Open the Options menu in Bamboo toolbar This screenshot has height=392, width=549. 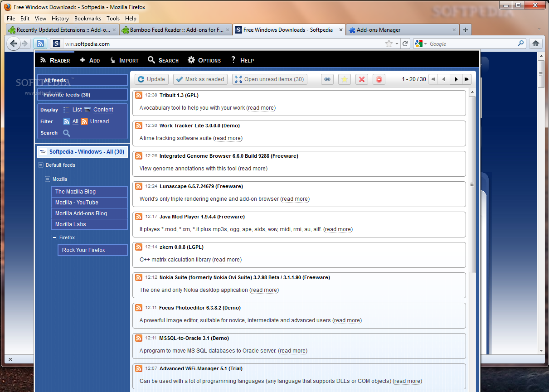pyautogui.click(x=204, y=60)
